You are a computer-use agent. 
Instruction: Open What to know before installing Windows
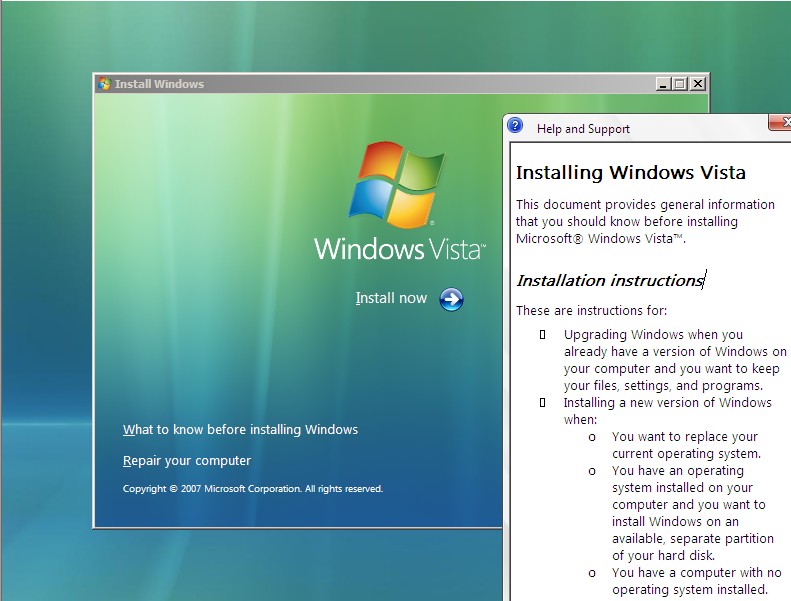(240, 429)
